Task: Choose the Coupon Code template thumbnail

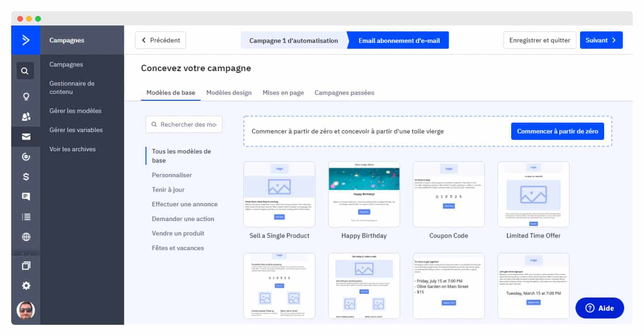Action: (x=449, y=194)
